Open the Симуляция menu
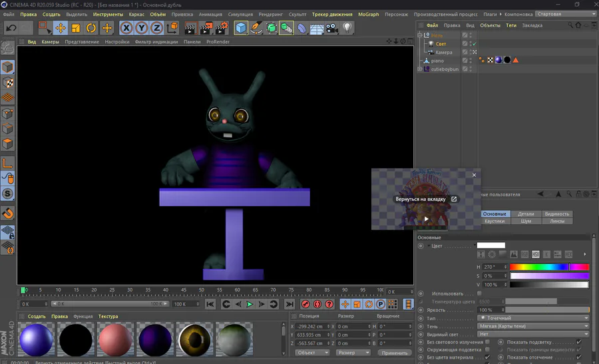This screenshot has width=599, height=364. [240, 14]
